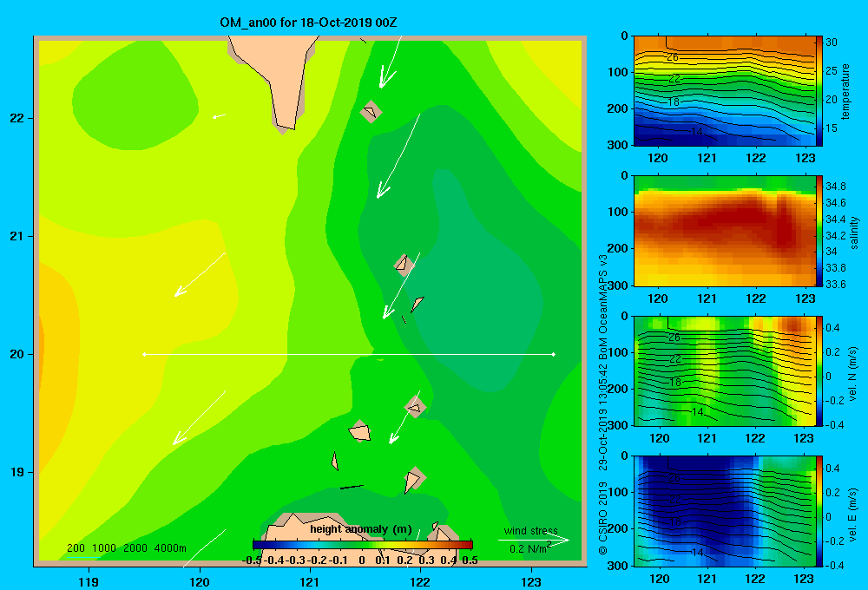Click the 'height anomaly (m)' label
The image size is (868, 590).
click(361, 529)
